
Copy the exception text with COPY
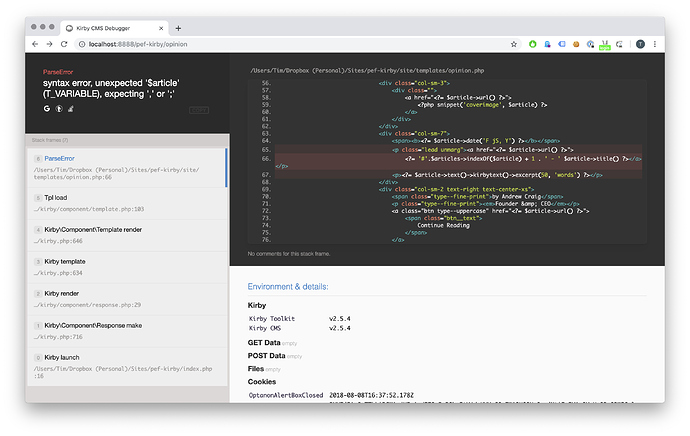199,110
